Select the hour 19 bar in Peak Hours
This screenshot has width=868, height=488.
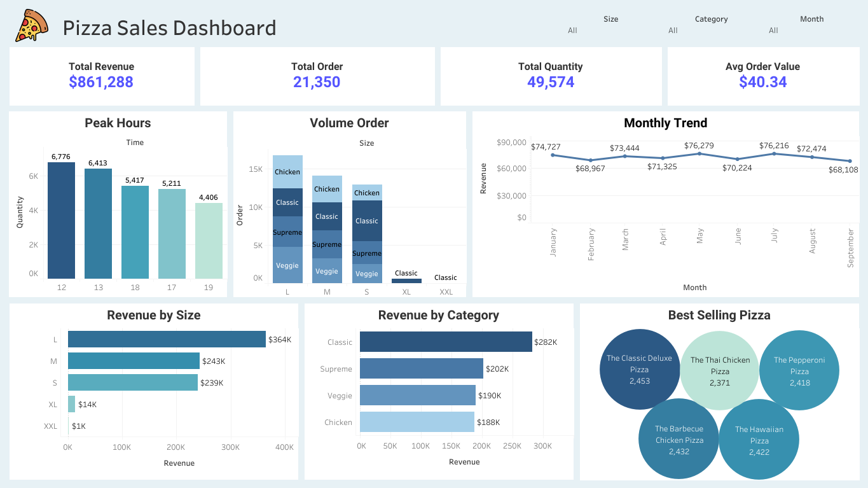tap(209, 241)
